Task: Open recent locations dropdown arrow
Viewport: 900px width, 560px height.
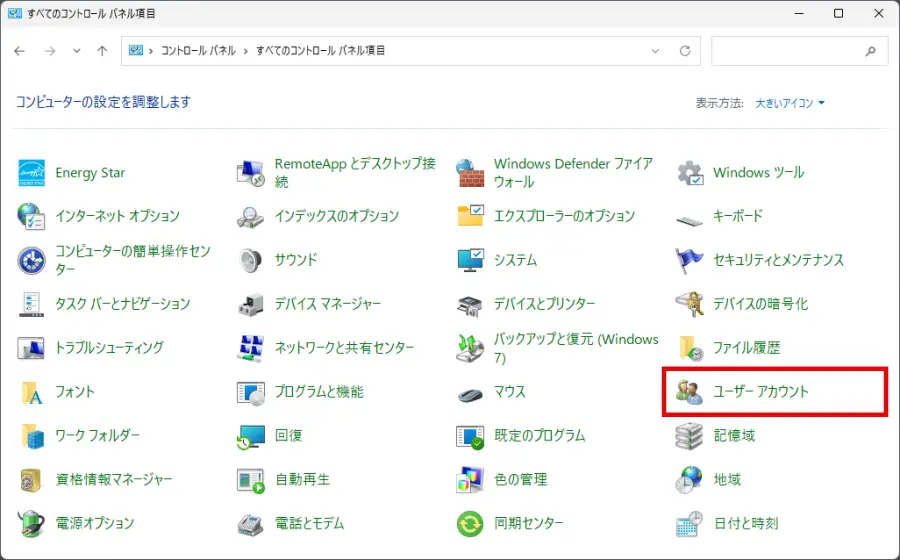Action: [x=76, y=51]
